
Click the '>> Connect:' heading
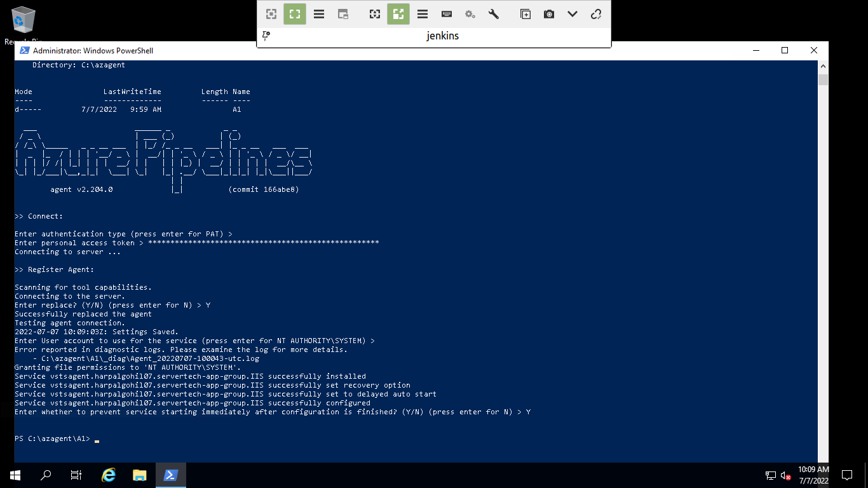(x=39, y=216)
